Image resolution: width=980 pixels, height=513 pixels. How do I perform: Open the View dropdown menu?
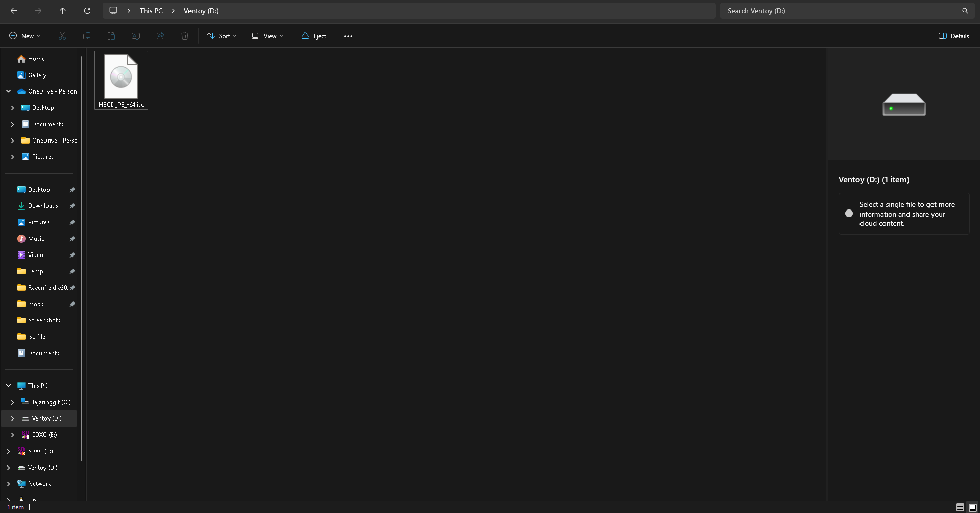(x=268, y=36)
